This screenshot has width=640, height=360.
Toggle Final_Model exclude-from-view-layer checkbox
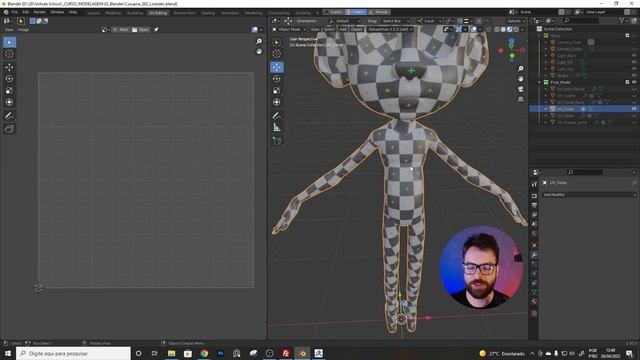[627, 82]
